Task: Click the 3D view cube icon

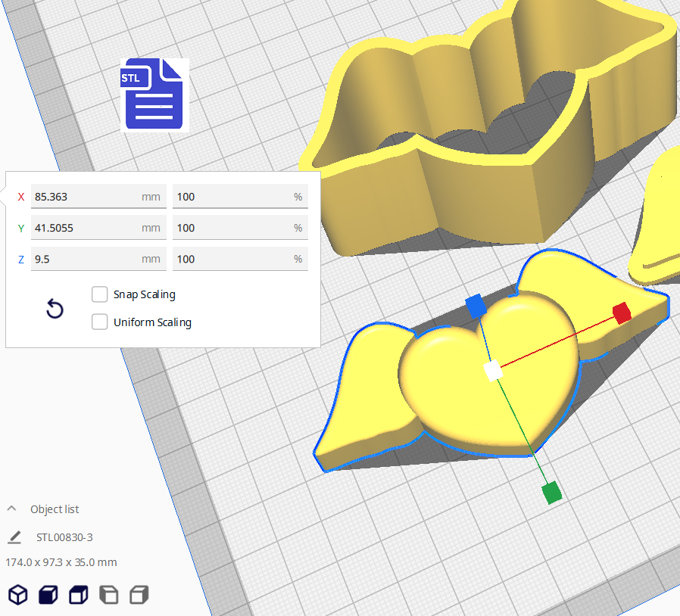Action: (x=17, y=595)
